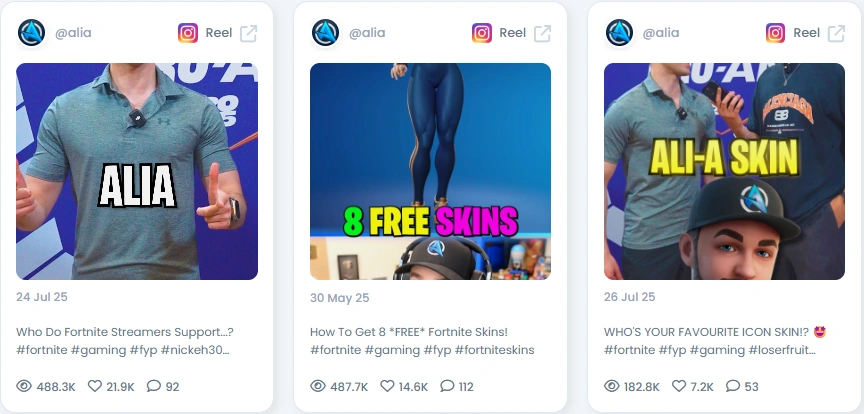Open the 8 FREE SKINS reel thumbnail

coord(430,171)
